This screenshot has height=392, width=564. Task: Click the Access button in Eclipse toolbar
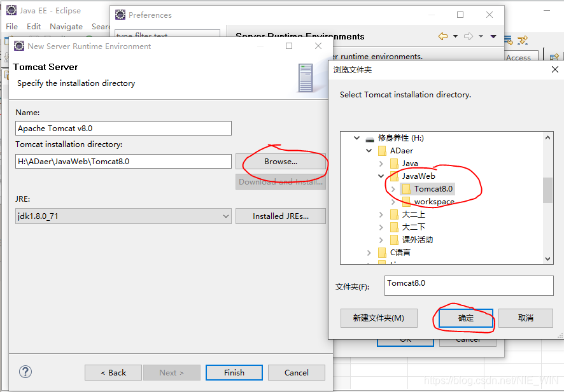518,57
